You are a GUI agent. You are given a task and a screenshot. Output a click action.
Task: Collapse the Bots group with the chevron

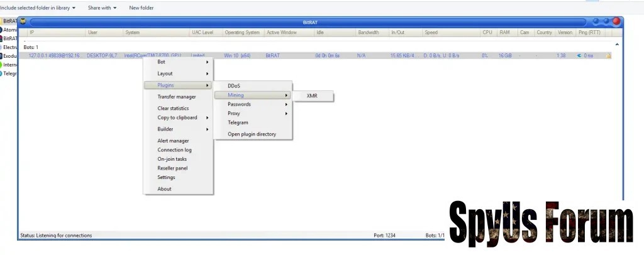tap(616, 45)
